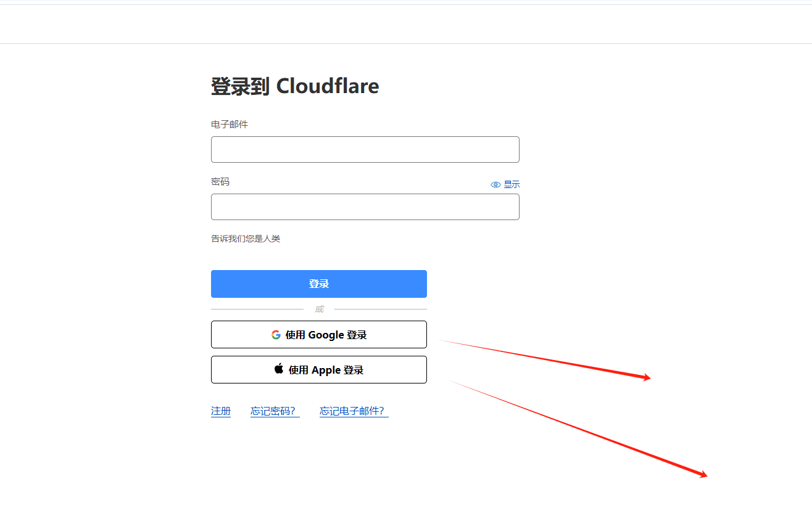Focus the 密码 input field

coord(365,207)
